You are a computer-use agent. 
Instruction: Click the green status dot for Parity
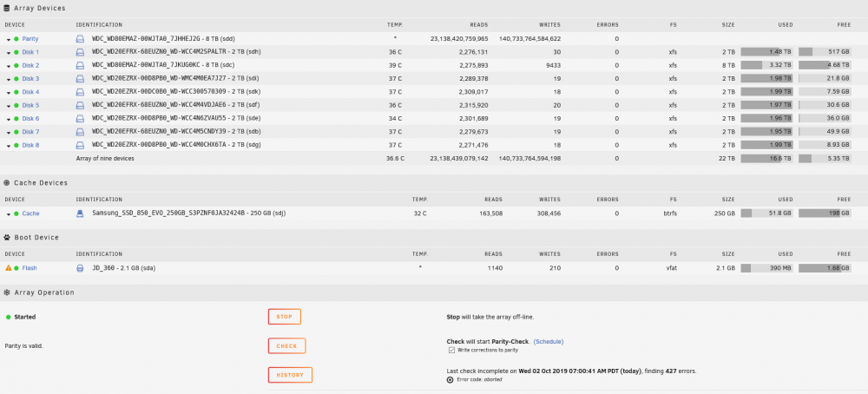tap(16, 39)
